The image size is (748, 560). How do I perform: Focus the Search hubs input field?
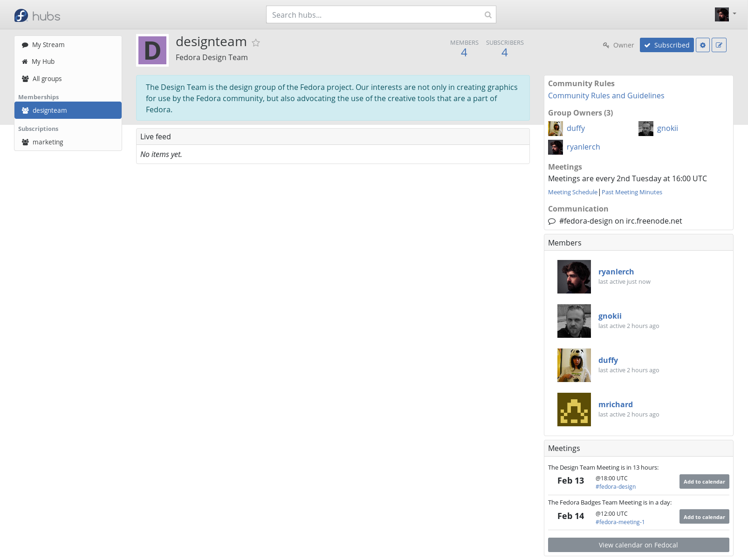(381, 14)
